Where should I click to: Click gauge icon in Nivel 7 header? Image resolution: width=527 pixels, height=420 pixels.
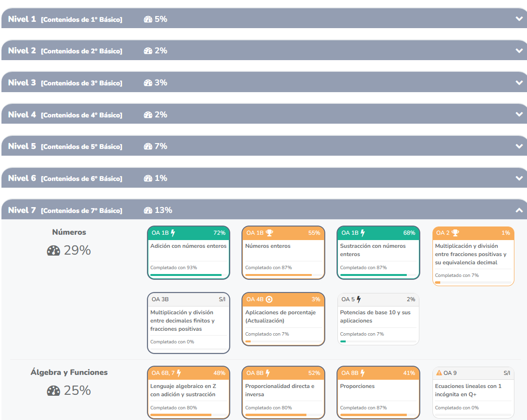(x=148, y=210)
